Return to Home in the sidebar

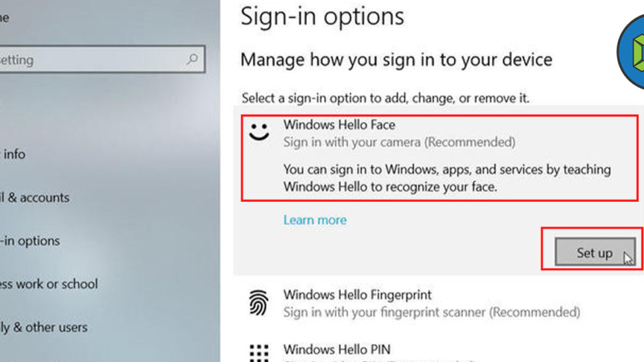point(5,18)
